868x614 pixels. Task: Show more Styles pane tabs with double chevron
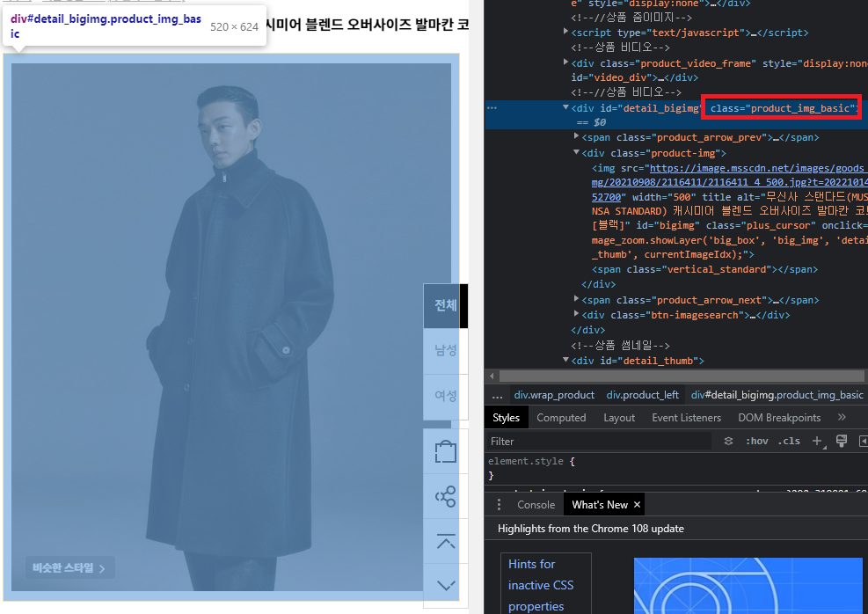[x=842, y=418]
